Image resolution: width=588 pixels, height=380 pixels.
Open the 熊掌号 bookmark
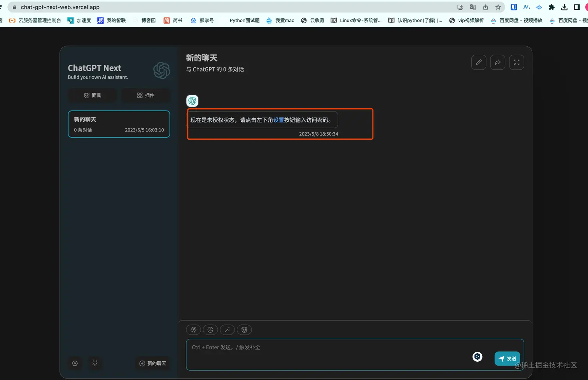point(202,20)
